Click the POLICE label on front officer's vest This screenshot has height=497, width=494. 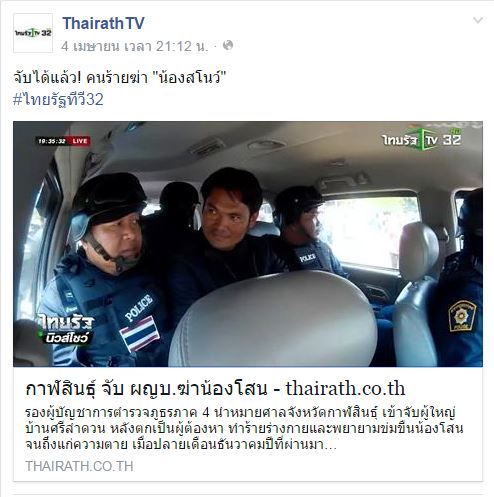(x=139, y=307)
